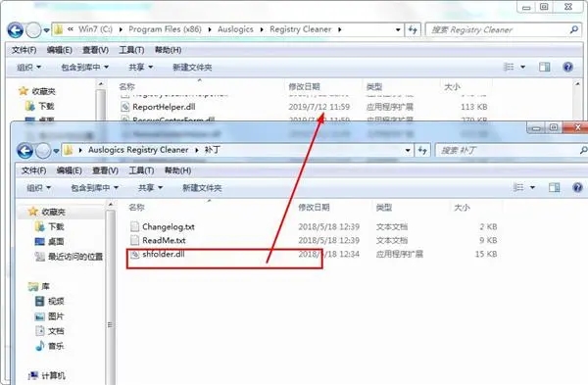Open address bar history dropdown in back window

tap(398, 29)
